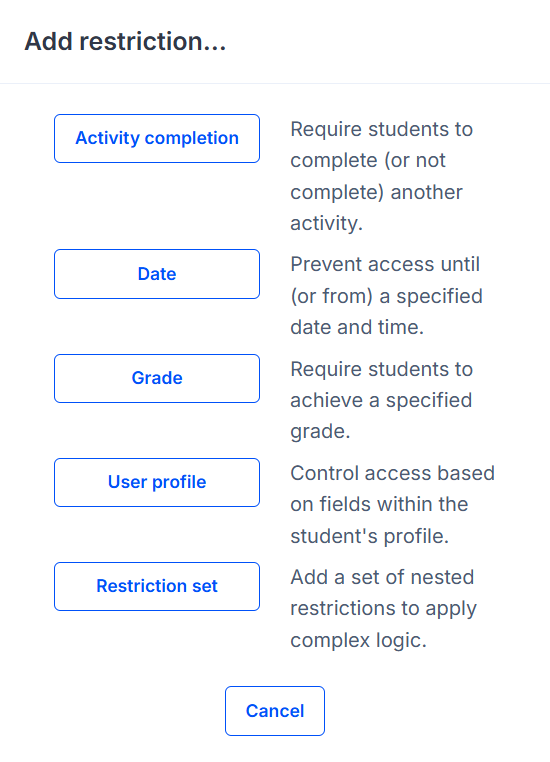Open the Restriction set option
550x762 pixels.
(157, 586)
